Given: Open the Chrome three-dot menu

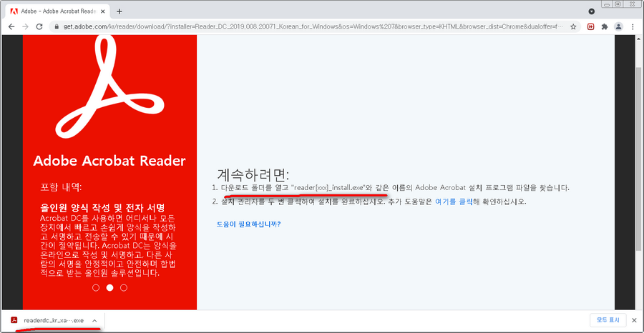Looking at the screenshot, I should point(632,27).
